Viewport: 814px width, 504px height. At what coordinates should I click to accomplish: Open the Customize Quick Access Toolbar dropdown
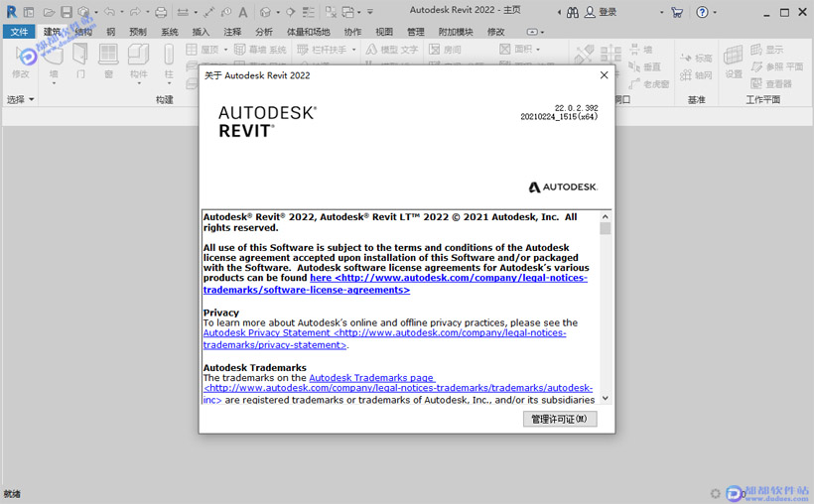coord(370,12)
